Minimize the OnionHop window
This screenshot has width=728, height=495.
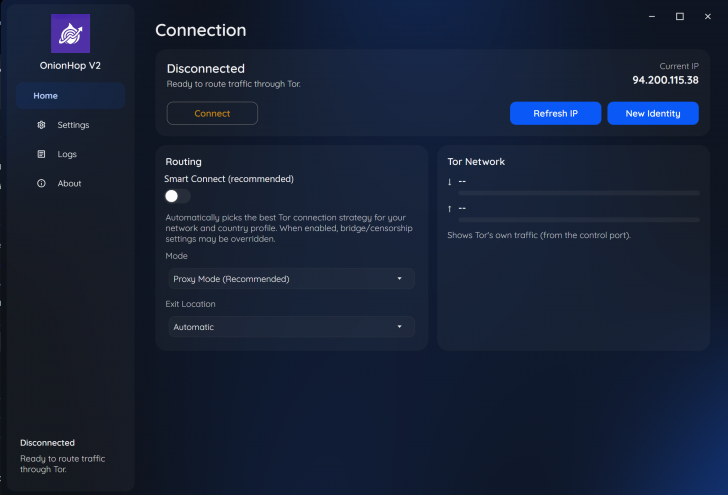tap(652, 16)
